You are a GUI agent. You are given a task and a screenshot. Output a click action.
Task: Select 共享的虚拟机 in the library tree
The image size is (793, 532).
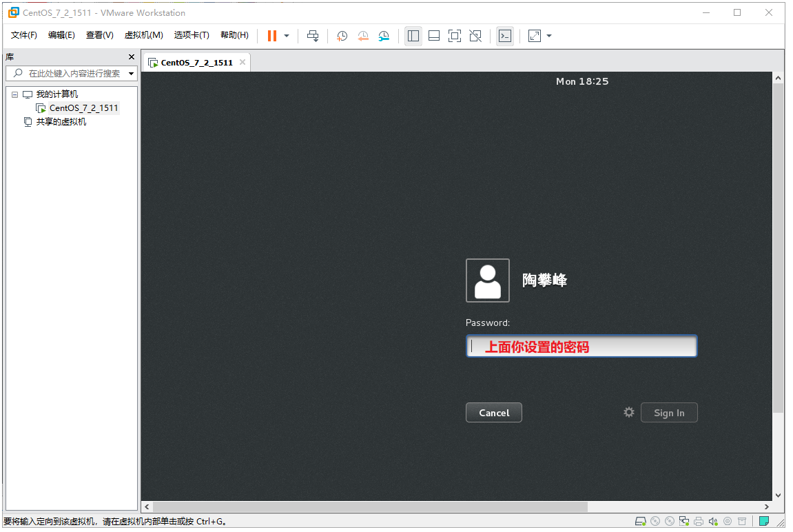point(61,122)
